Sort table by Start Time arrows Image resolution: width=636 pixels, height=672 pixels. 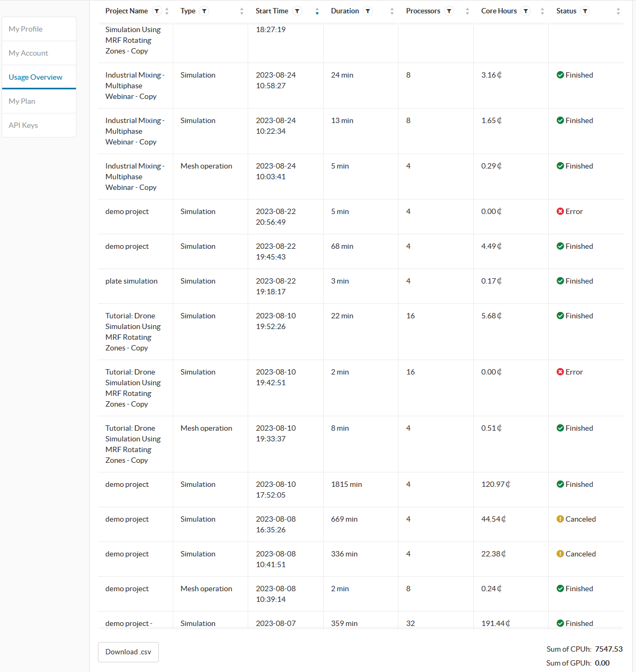coord(317,11)
